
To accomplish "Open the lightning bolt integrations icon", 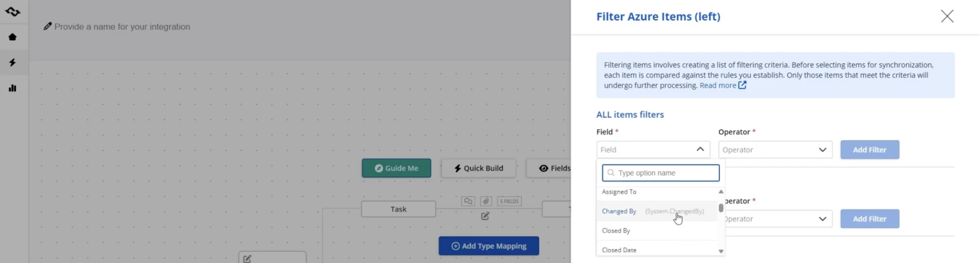I will (13, 62).
